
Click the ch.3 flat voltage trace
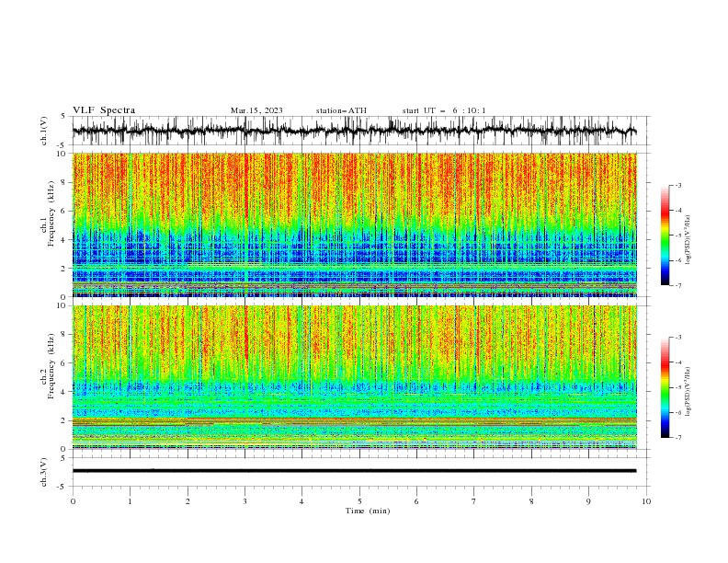pyautogui.click(x=354, y=471)
